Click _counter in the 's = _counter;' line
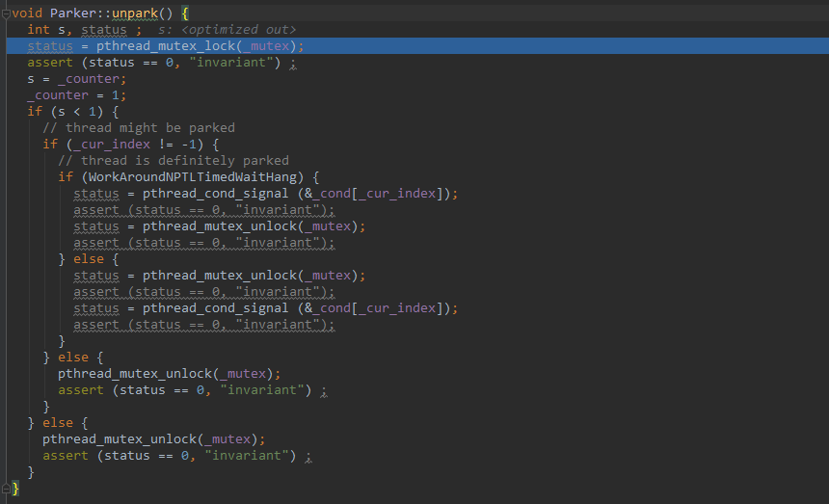The image size is (829, 504). pyautogui.click(x=89, y=79)
